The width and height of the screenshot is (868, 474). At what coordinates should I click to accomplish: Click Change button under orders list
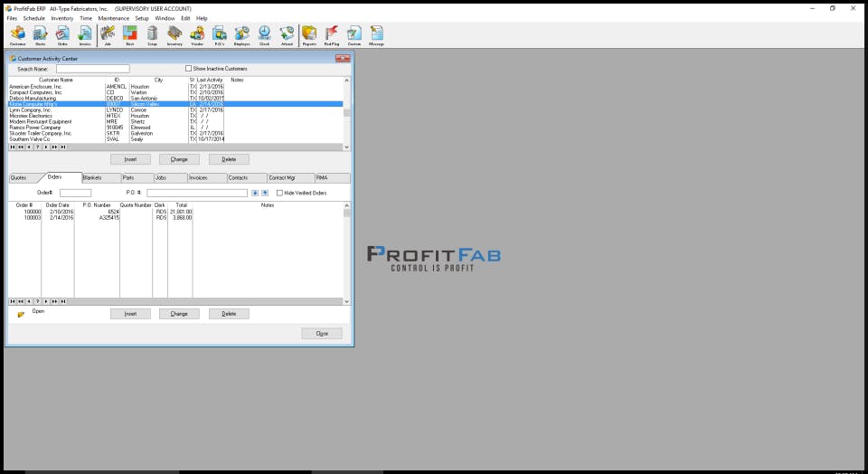click(179, 314)
